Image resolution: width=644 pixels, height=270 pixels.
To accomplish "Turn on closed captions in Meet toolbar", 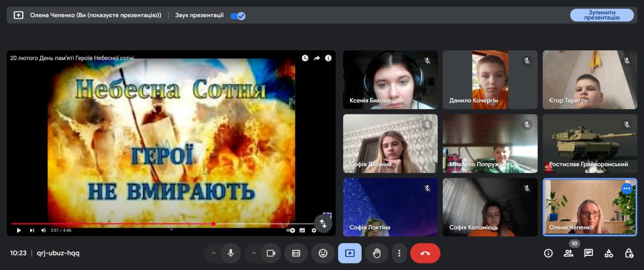I will [x=296, y=253].
